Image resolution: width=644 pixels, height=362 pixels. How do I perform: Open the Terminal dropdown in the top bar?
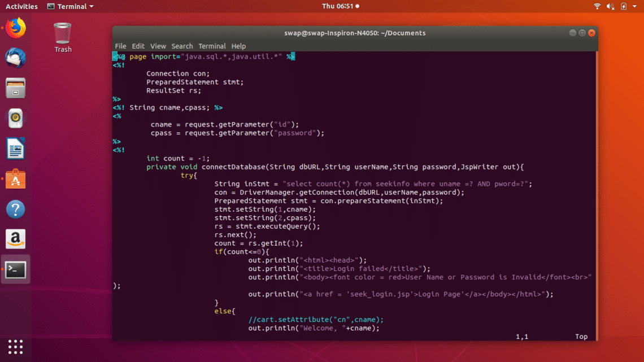[70, 6]
